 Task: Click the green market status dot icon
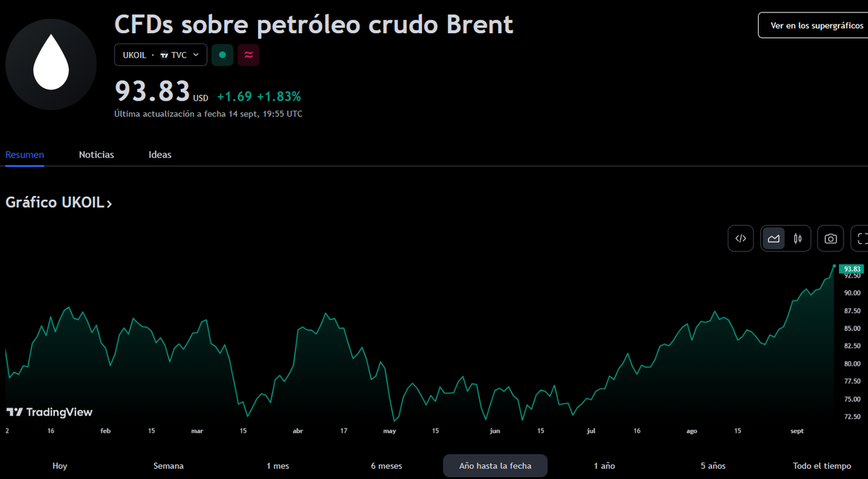point(222,55)
